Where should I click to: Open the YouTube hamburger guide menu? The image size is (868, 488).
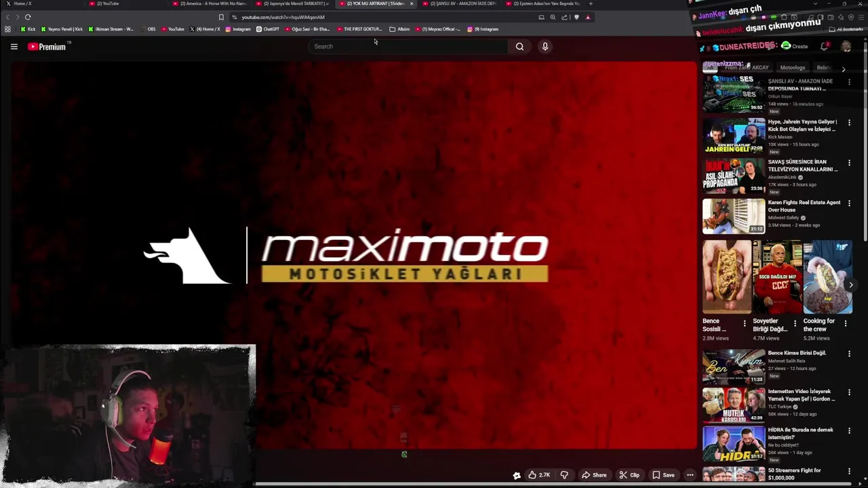[x=14, y=46]
